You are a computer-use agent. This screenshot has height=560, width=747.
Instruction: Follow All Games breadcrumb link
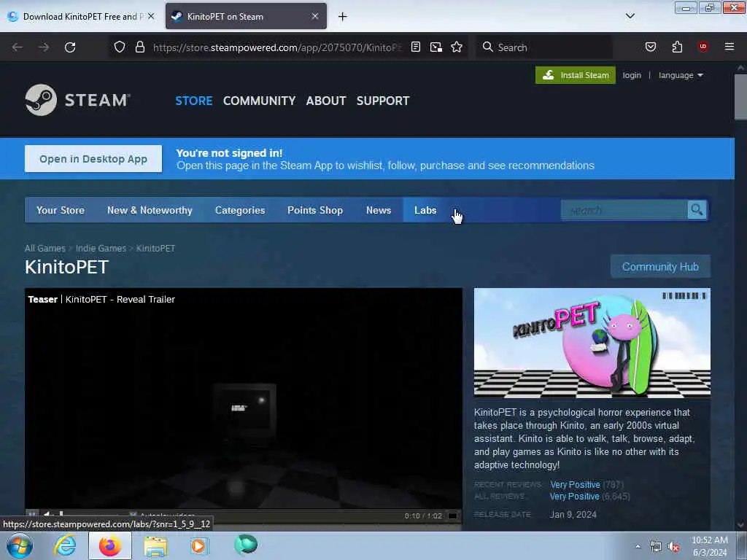[x=44, y=248]
